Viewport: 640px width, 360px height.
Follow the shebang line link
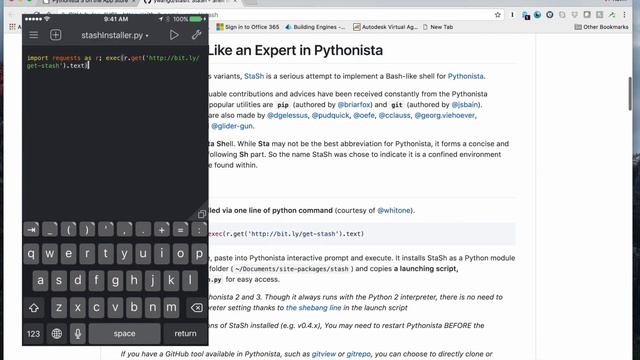(313, 308)
